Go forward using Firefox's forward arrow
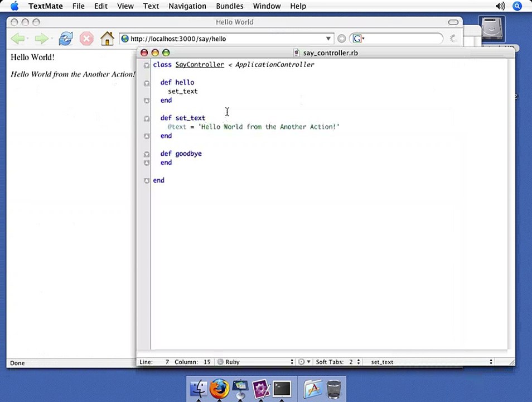The width and height of the screenshot is (532, 402). pyautogui.click(x=41, y=39)
